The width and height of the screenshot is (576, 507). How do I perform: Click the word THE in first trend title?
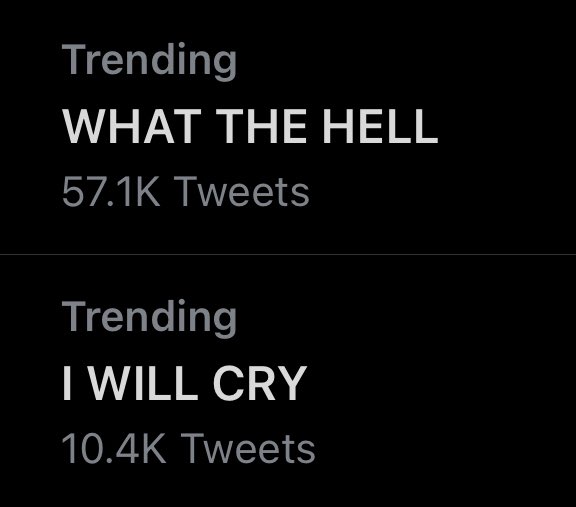261,126
